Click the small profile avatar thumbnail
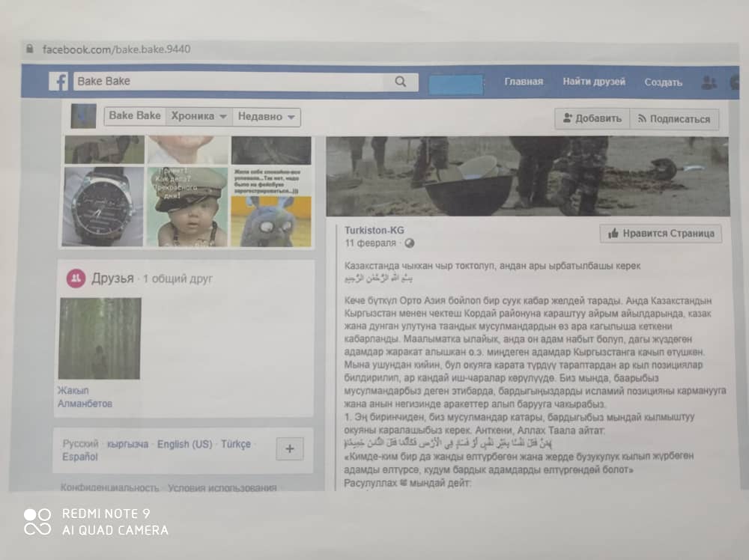This screenshot has width=749, height=560. tap(83, 116)
